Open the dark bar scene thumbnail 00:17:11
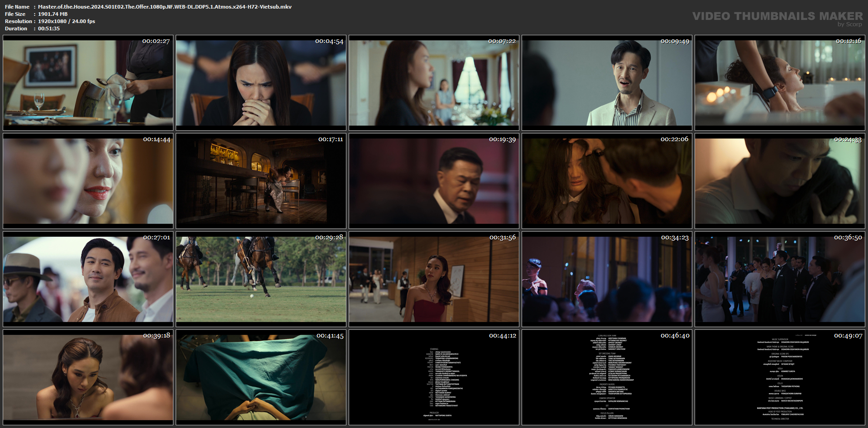The image size is (868, 428). 261,181
